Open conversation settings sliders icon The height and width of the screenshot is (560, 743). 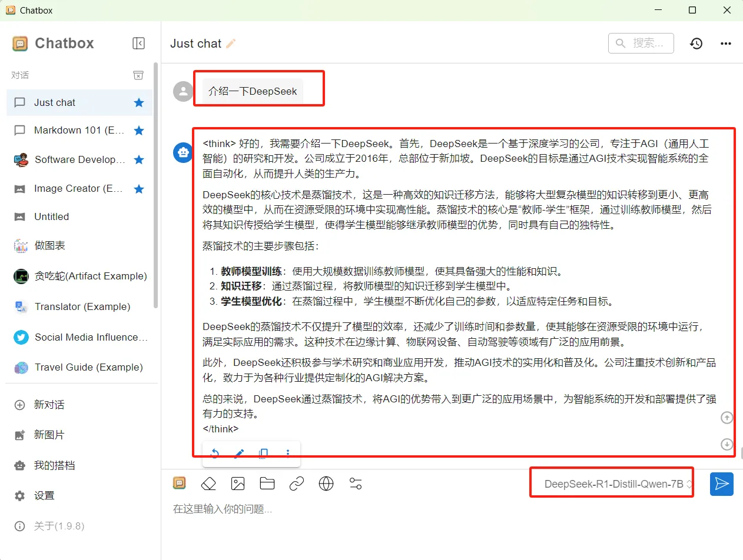[356, 484]
